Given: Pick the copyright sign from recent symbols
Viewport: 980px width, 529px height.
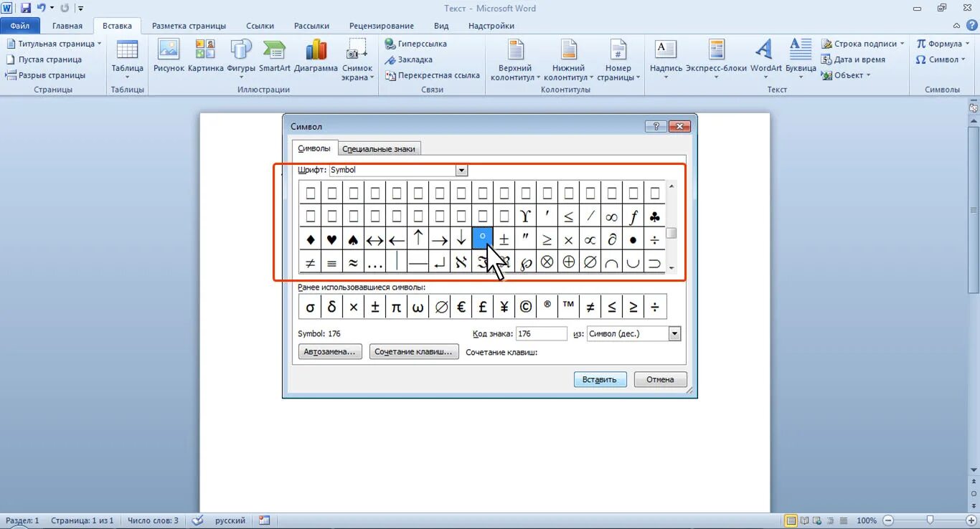Looking at the screenshot, I should 526,307.
